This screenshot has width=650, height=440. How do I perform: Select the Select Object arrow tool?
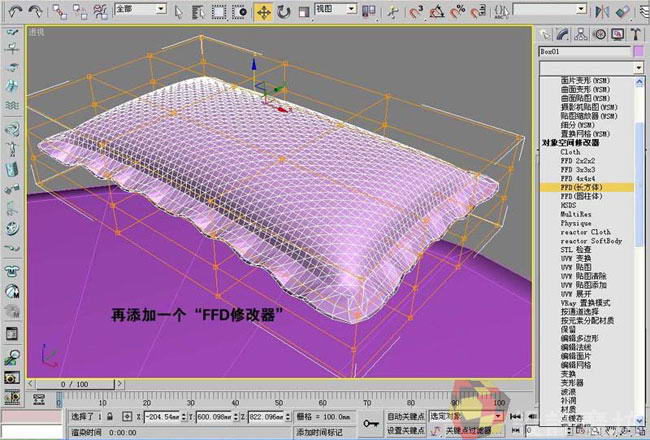point(179,12)
